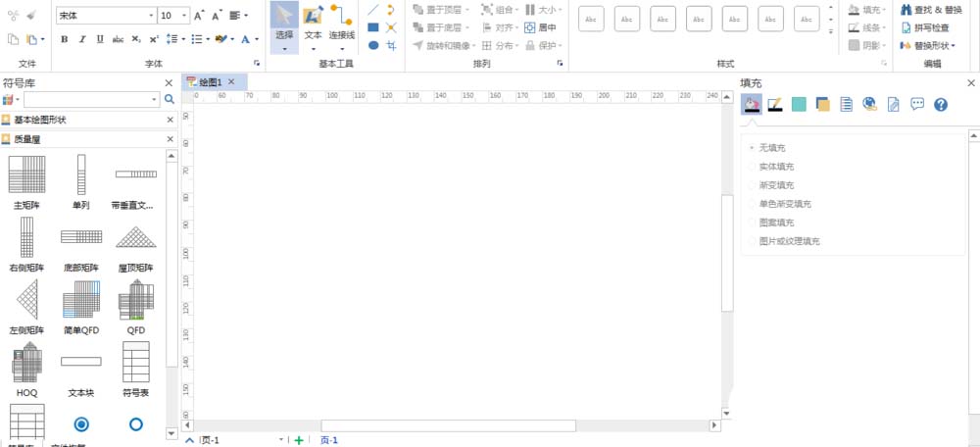The height and width of the screenshot is (447, 980).
Task: Click the 拼写检查 button
Action: (925, 27)
